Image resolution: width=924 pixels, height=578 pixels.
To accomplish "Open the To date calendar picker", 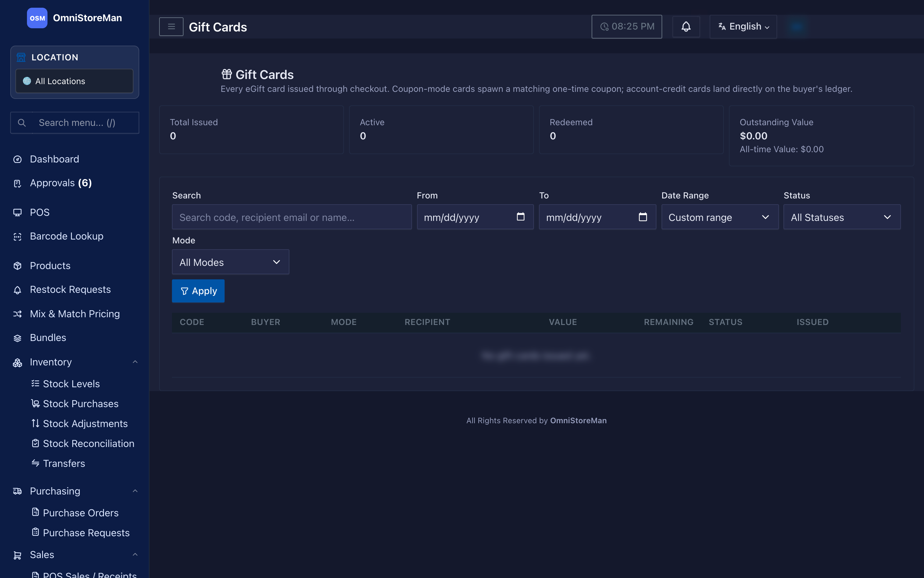I will pyautogui.click(x=643, y=217).
